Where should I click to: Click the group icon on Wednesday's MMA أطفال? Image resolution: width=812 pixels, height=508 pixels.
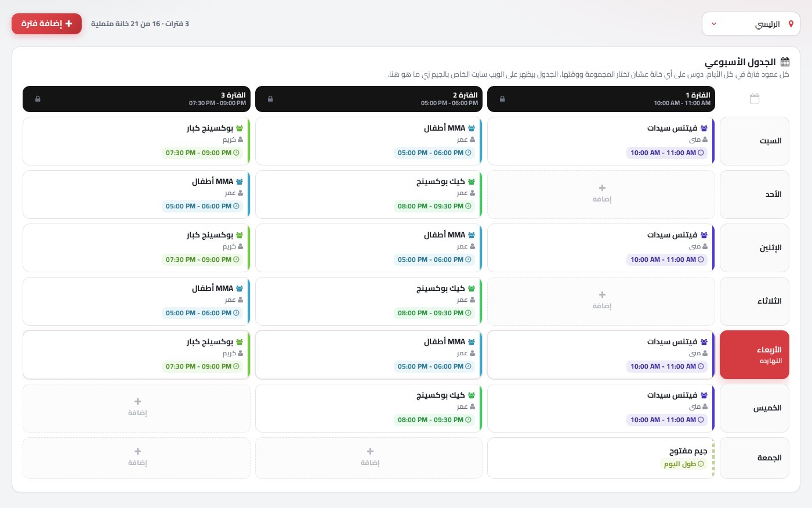tap(472, 342)
